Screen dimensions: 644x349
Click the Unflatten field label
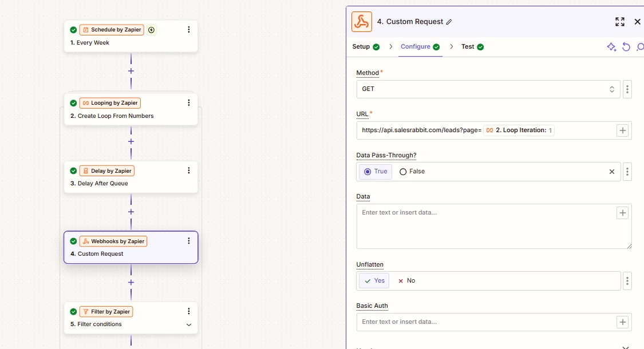tap(370, 264)
